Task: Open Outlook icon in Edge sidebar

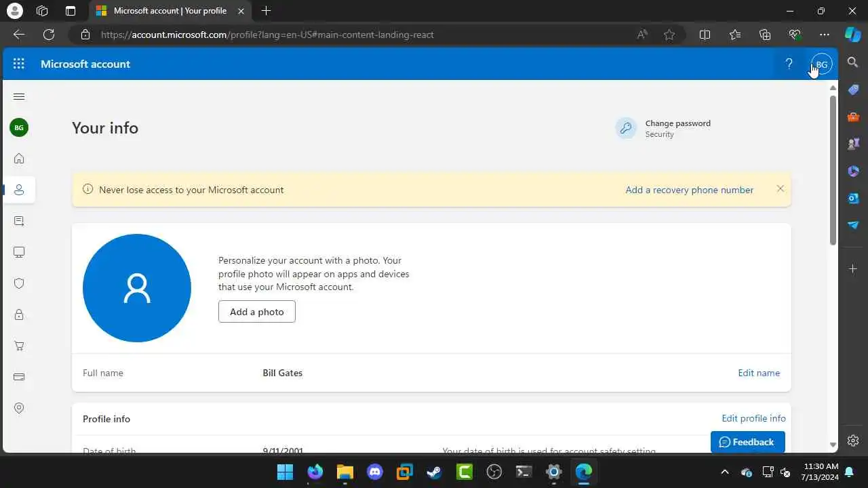Action: point(854,198)
